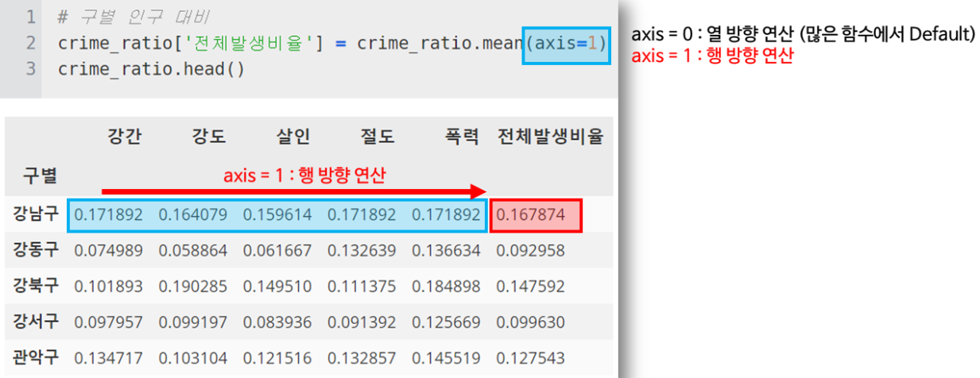Click the 구별 index label
The image size is (980, 378).
tap(40, 175)
